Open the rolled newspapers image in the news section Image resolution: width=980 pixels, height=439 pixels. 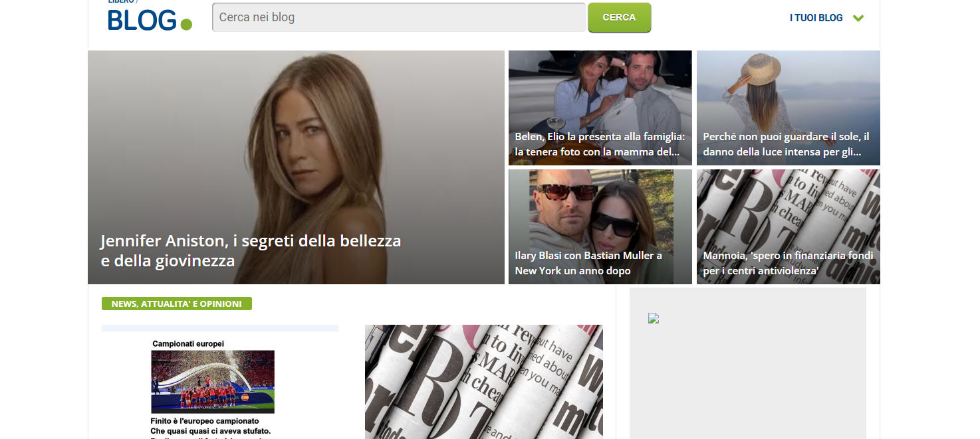484,382
